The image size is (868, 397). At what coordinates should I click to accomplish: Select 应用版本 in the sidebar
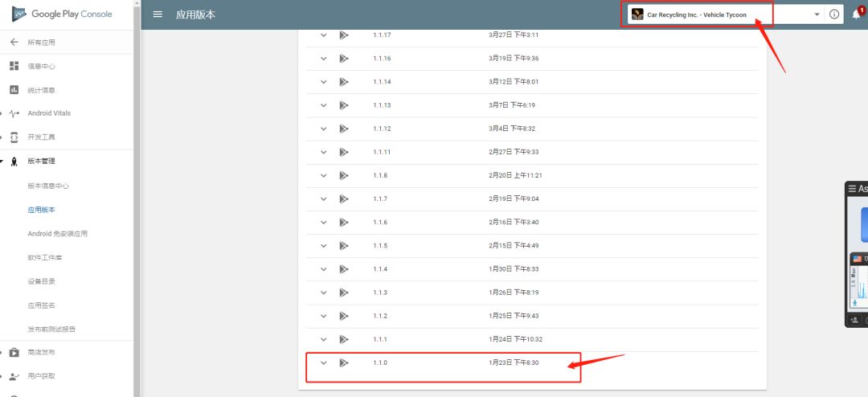click(42, 210)
